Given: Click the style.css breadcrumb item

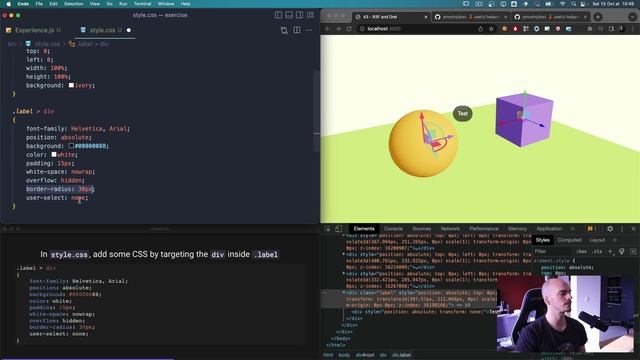Looking at the screenshot, I should [47, 44].
